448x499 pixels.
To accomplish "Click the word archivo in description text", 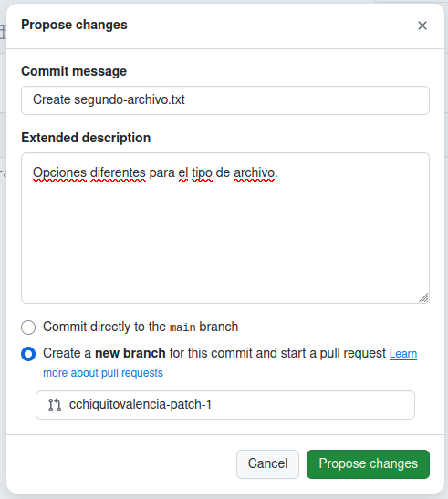I will (x=254, y=172).
